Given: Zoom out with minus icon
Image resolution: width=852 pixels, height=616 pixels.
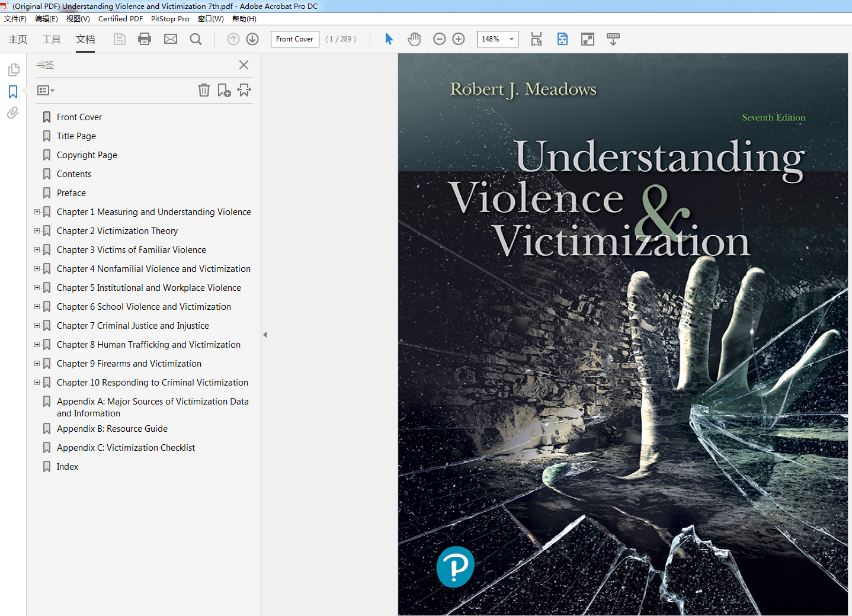Looking at the screenshot, I should coord(439,39).
